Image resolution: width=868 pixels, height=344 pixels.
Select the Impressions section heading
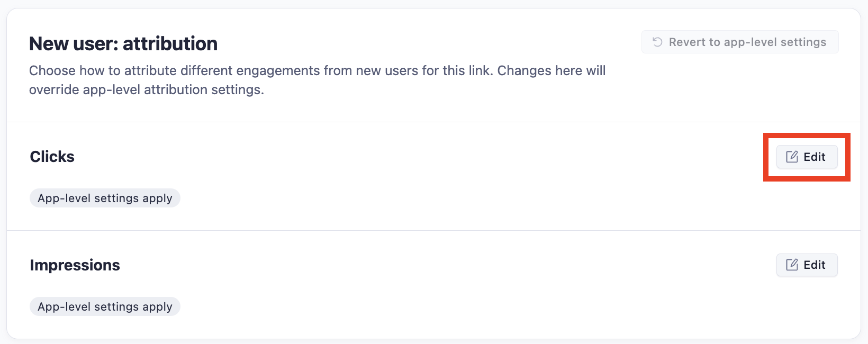75,265
